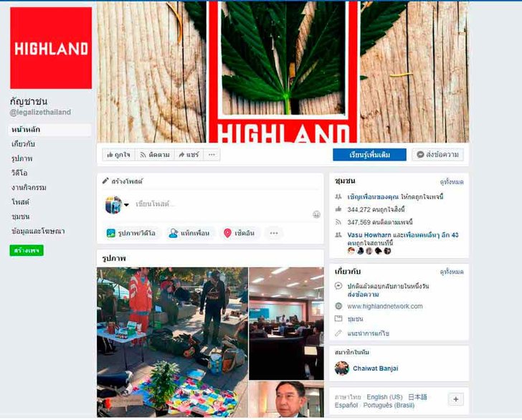The width and height of the screenshot is (522, 420).
Task: Click the green Create Page button
Action: (x=27, y=250)
